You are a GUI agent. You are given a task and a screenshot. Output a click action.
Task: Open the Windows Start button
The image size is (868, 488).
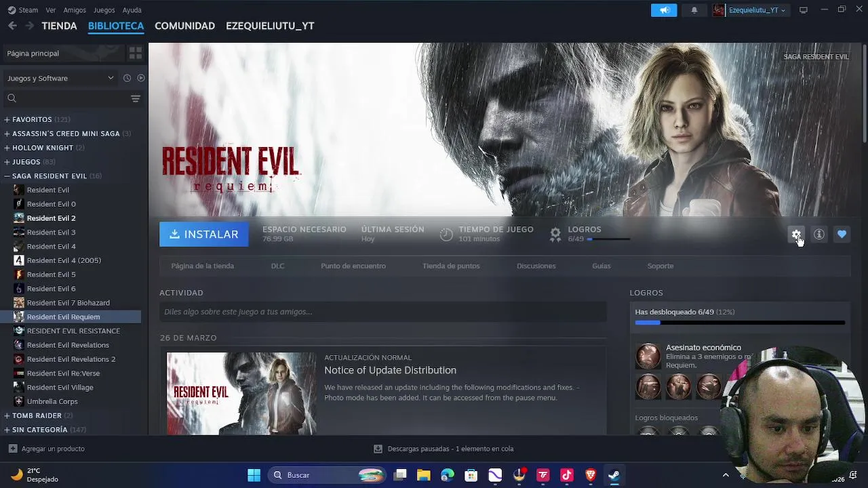(254, 475)
